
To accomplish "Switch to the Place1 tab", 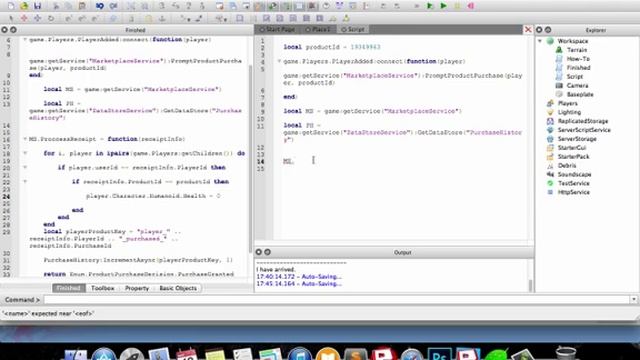I will coord(318,29).
